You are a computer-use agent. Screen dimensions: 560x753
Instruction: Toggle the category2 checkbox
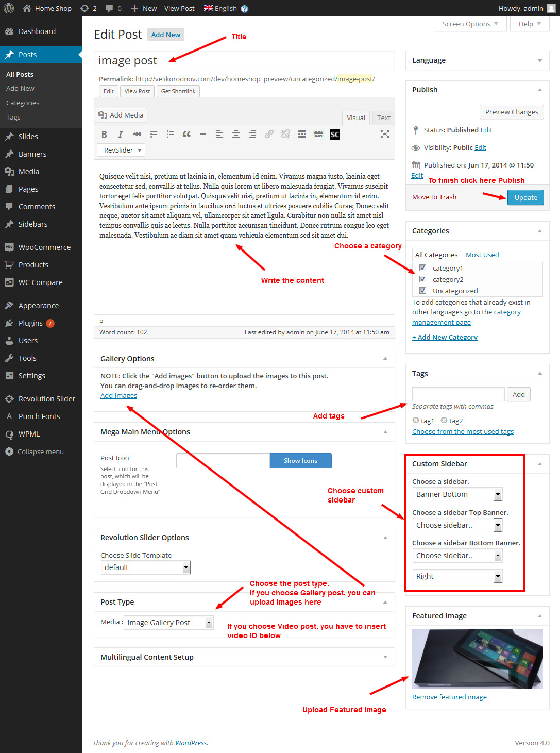[422, 279]
